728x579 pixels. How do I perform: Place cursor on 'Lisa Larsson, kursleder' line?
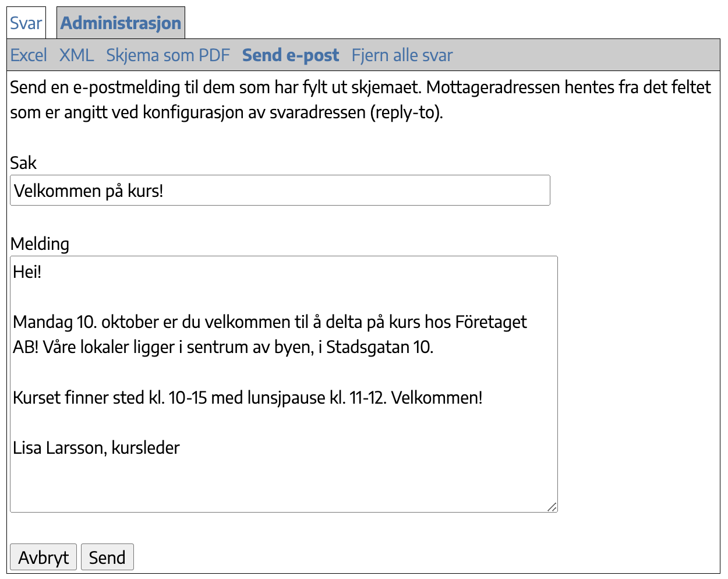click(x=96, y=448)
